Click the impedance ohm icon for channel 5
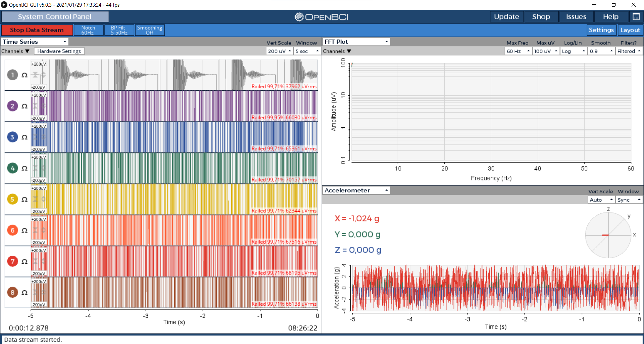Image resolution: width=644 pixels, height=344 pixels. click(24, 199)
